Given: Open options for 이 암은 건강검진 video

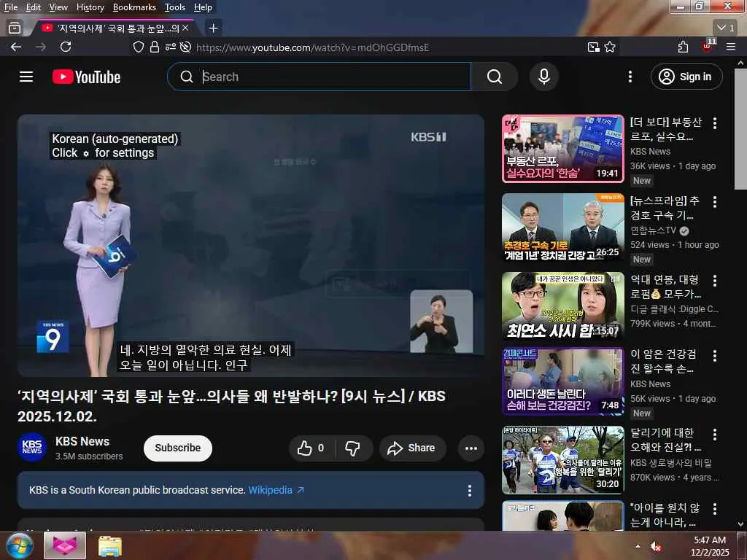Looking at the screenshot, I should [x=715, y=356].
